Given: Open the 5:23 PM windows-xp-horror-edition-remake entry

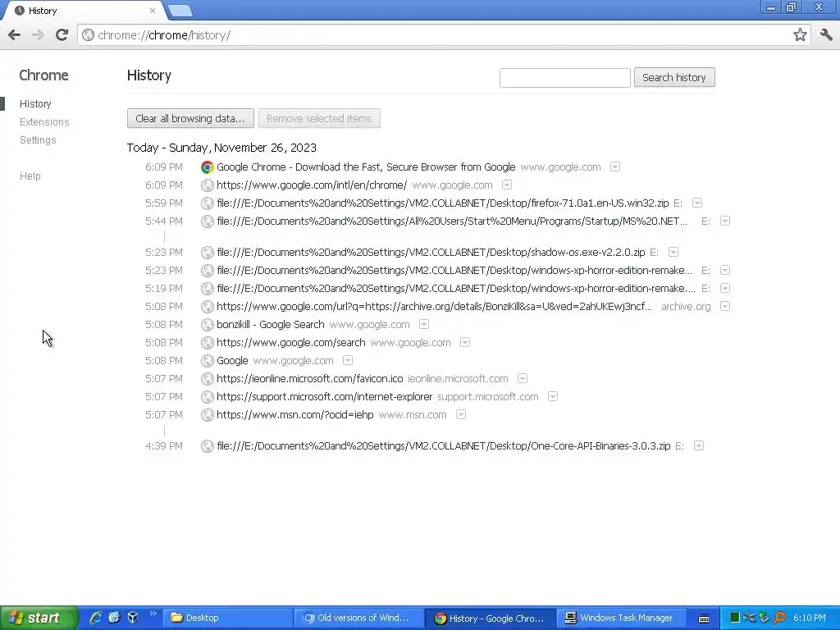Looking at the screenshot, I should tap(454, 271).
